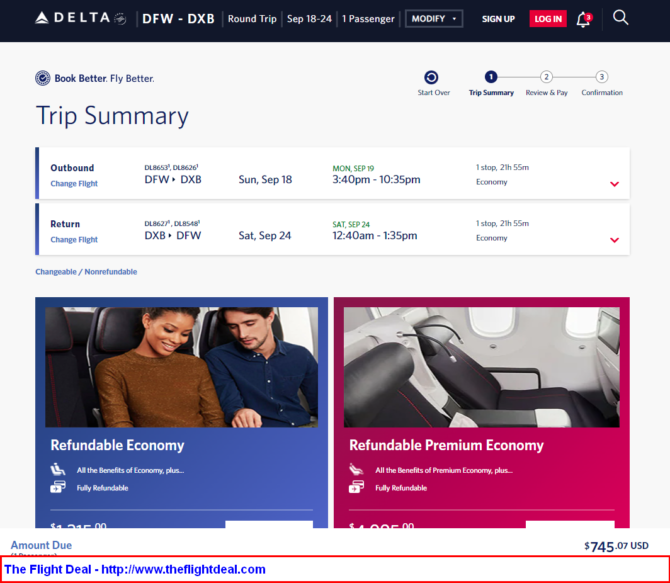
Task: Click the DL8627, DL8548 flight numbers
Action: pyautogui.click(x=172, y=223)
